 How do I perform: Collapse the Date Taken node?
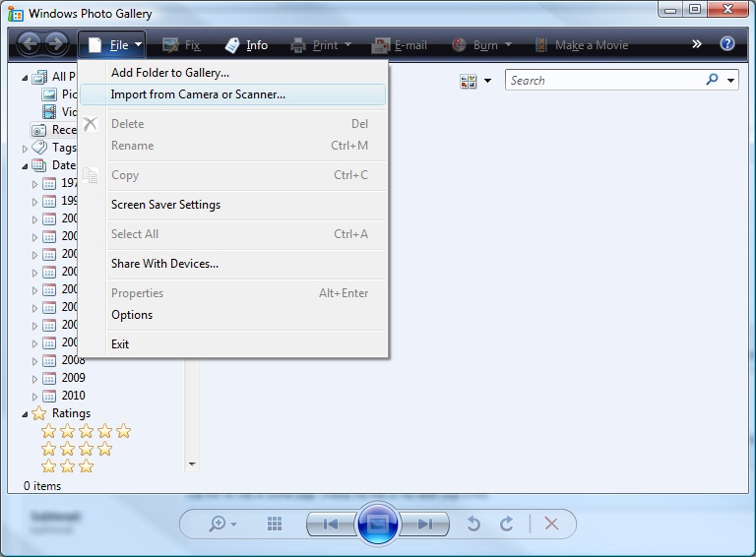(25, 166)
